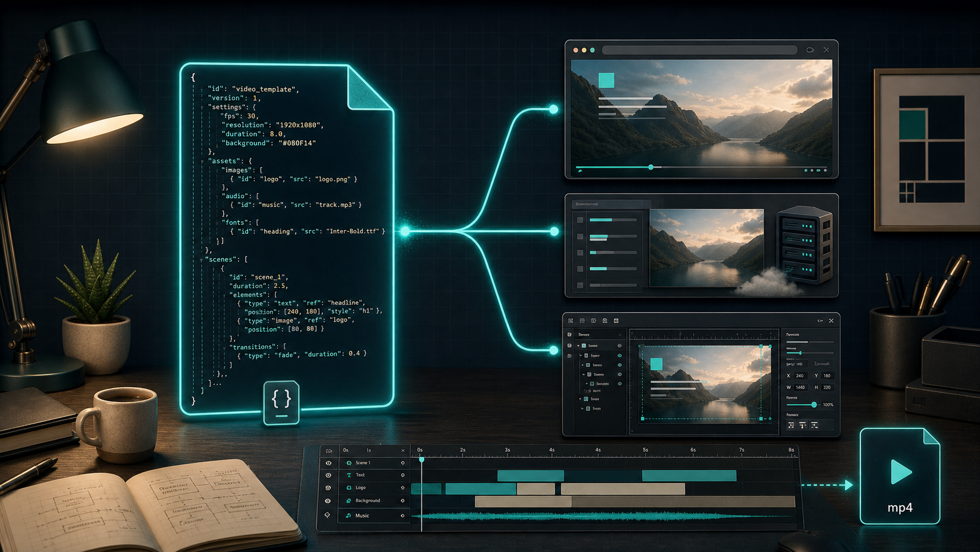
Task: Jump to the 5s mark on the ruler
Action: click(645, 450)
